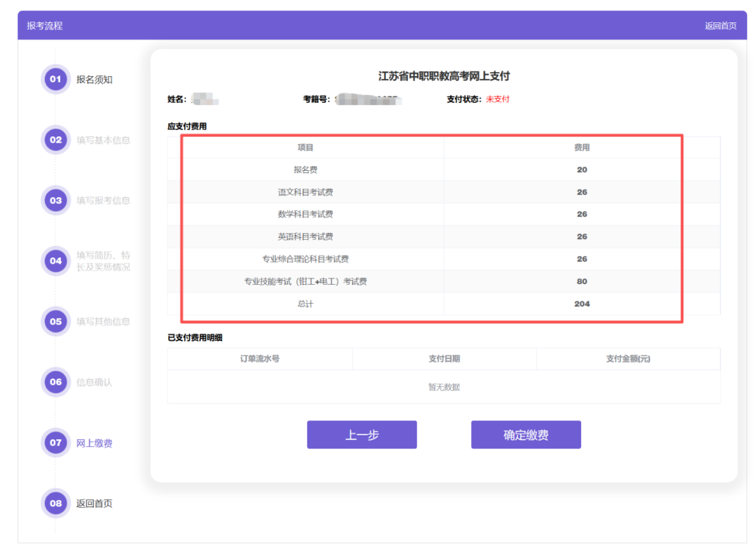Open the 填写基本信息 step
The height and width of the screenshot is (545, 756).
(103, 140)
